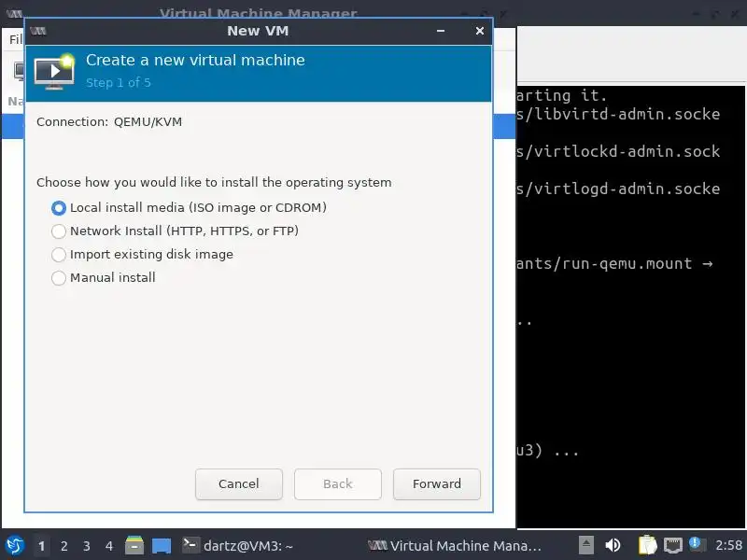Minimize the New VM dialog

pyautogui.click(x=441, y=31)
